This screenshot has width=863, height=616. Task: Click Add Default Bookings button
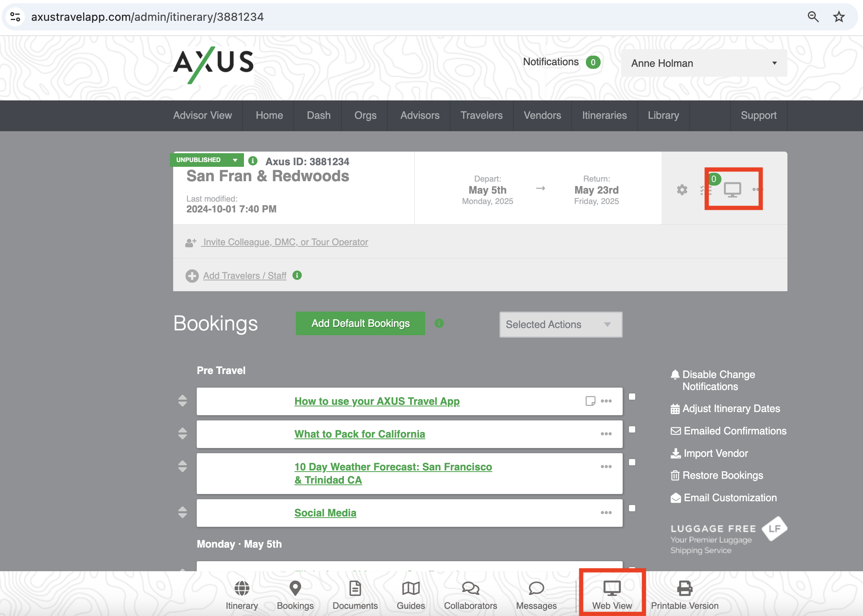(x=360, y=323)
